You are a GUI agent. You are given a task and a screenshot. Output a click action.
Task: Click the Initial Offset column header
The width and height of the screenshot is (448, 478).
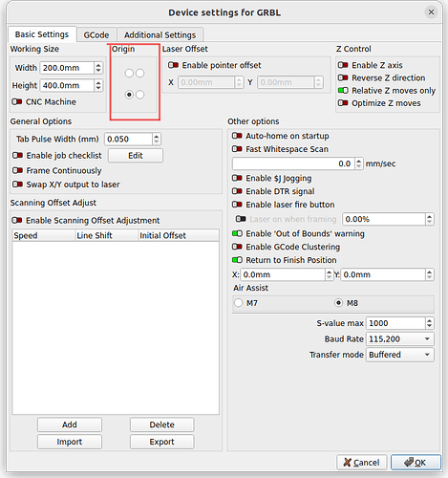[x=179, y=235]
